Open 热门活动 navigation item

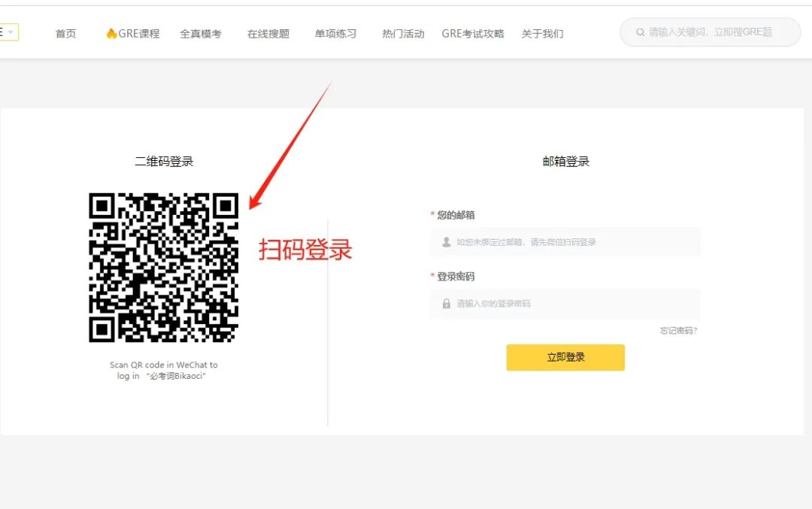404,34
